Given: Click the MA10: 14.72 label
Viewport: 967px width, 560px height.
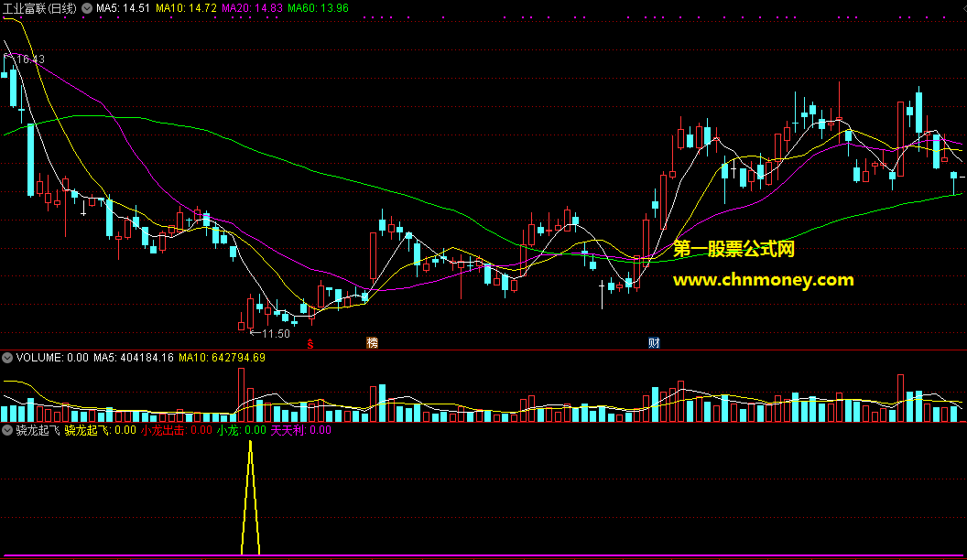Looking at the screenshot, I should pyautogui.click(x=186, y=8).
